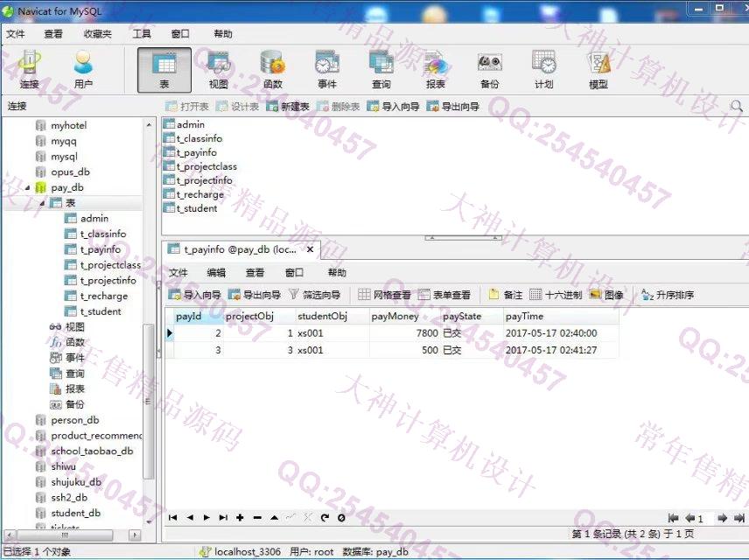Collapse the pay_db database node
Image resolution: width=749 pixels, height=560 pixels.
point(28,188)
